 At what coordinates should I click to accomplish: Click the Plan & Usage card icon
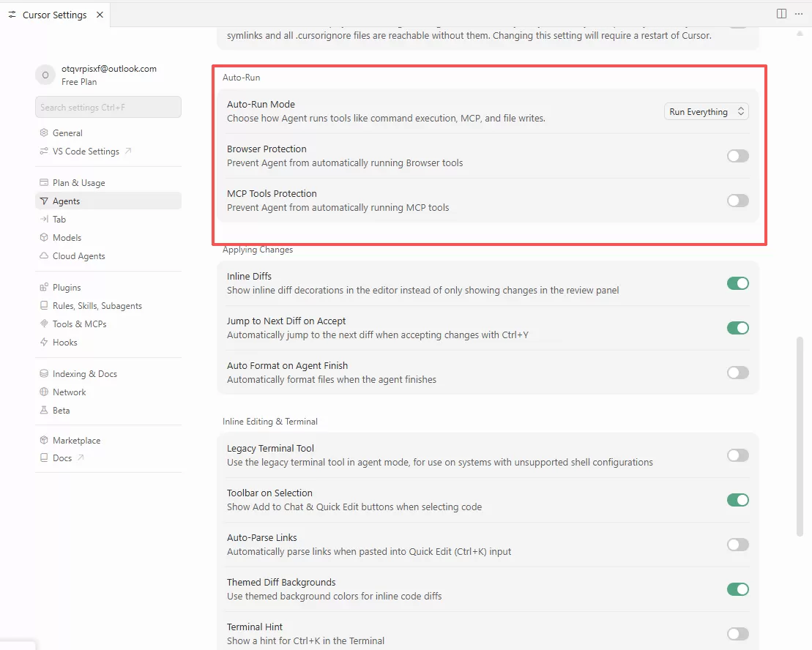click(x=44, y=182)
